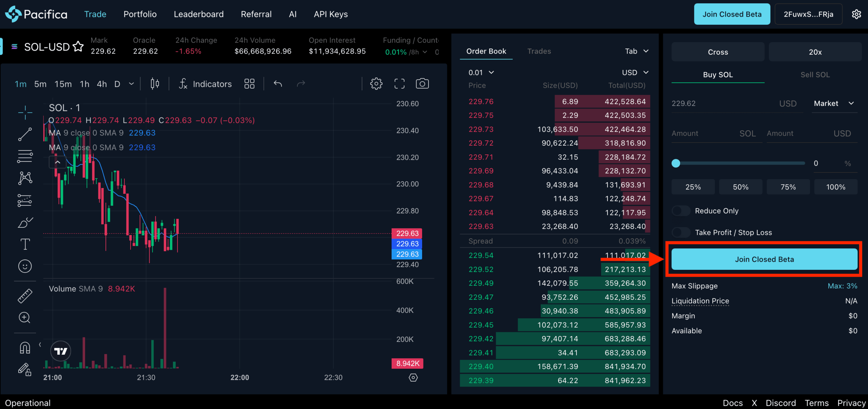Open the Market order type dropdown

(834, 103)
